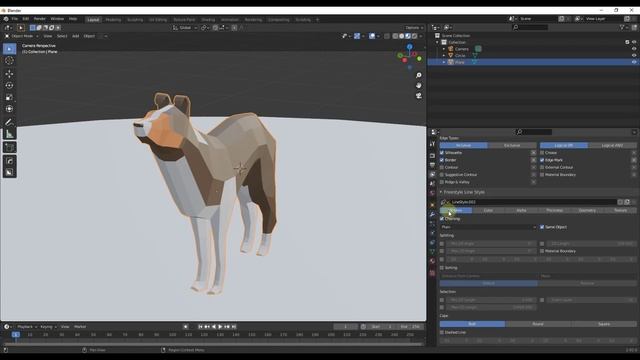Switch to the Sculpting workspace tab

(135, 20)
